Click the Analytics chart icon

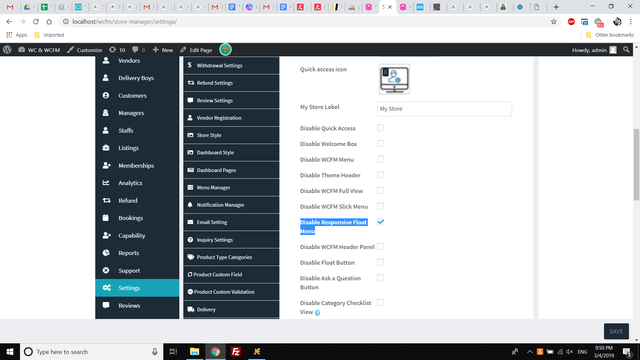coord(106,183)
